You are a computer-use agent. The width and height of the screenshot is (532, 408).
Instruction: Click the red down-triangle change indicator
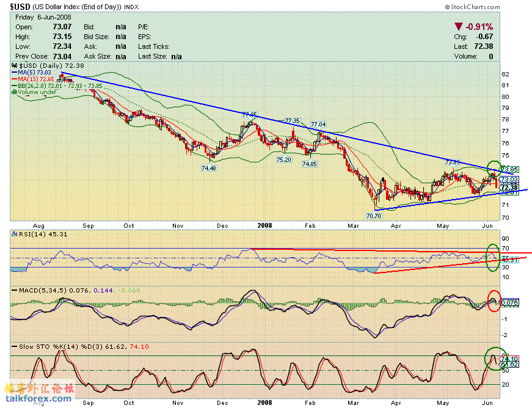[458, 27]
